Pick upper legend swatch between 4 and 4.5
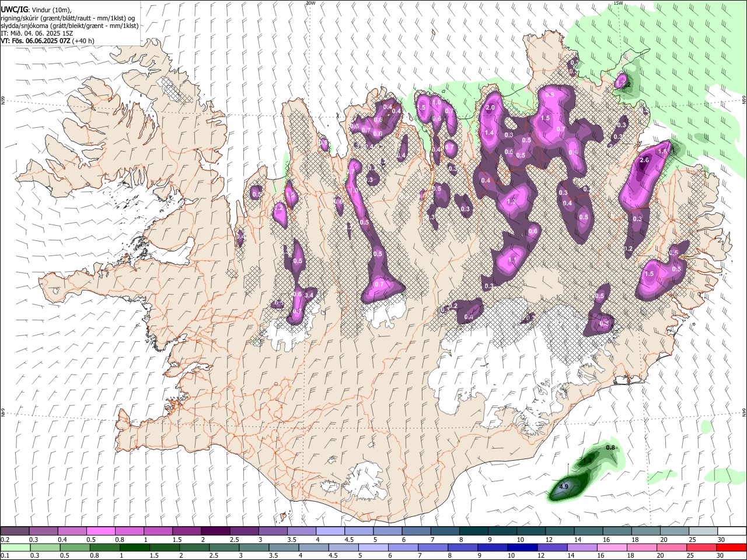 pos(330,531)
